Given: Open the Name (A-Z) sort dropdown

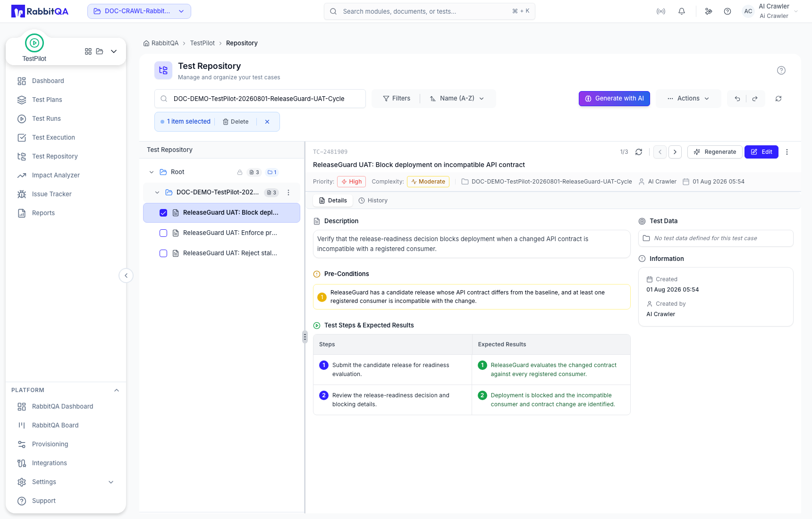Looking at the screenshot, I should (x=457, y=99).
